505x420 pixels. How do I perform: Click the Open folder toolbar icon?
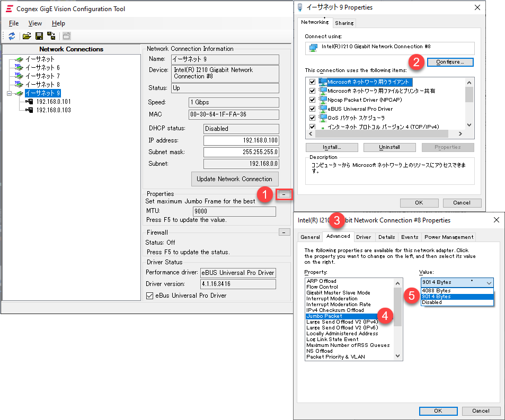click(26, 36)
